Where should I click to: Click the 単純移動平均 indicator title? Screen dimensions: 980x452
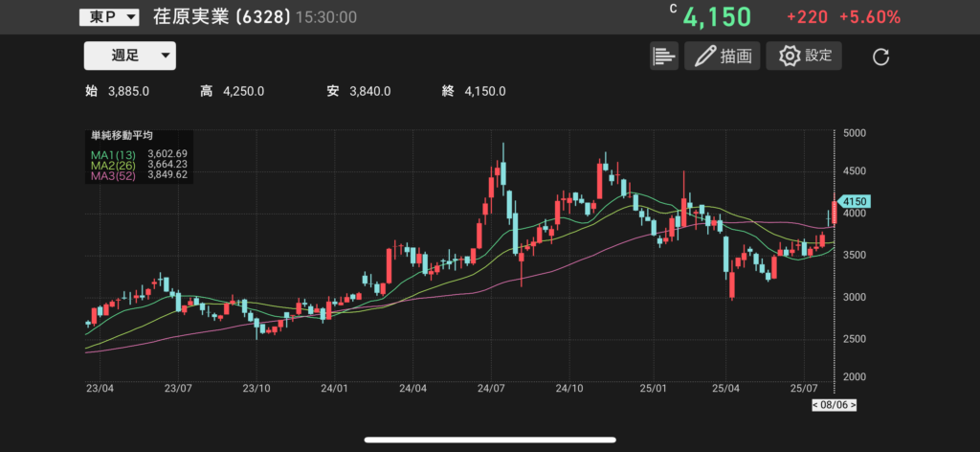pos(122,135)
